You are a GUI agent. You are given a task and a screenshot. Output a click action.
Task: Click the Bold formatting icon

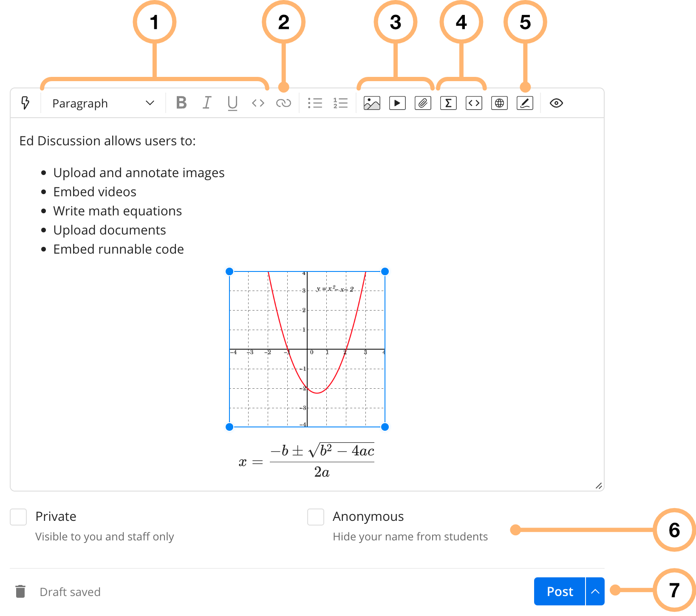click(x=181, y=103)
